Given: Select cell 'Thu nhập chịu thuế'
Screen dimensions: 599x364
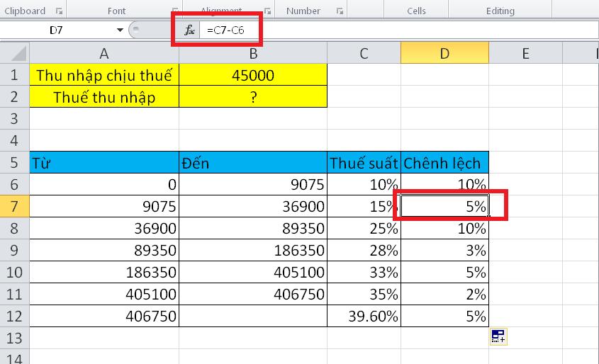Looking at the screenshot, I should coord(104,75).
